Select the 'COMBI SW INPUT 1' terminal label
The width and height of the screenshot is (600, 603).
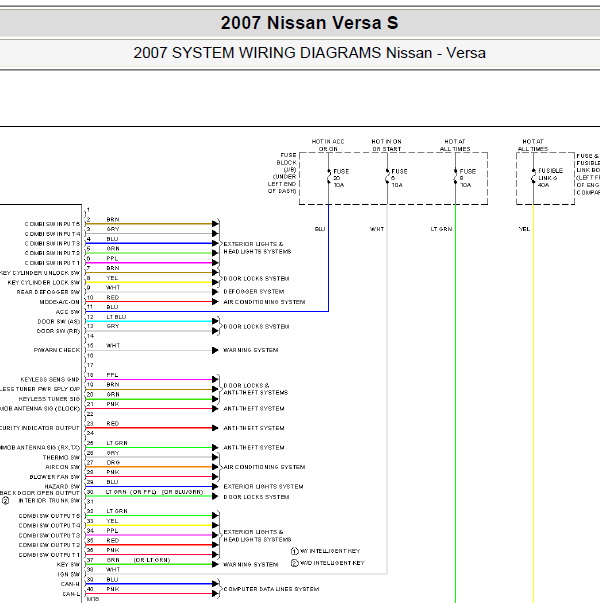(52, 263)
